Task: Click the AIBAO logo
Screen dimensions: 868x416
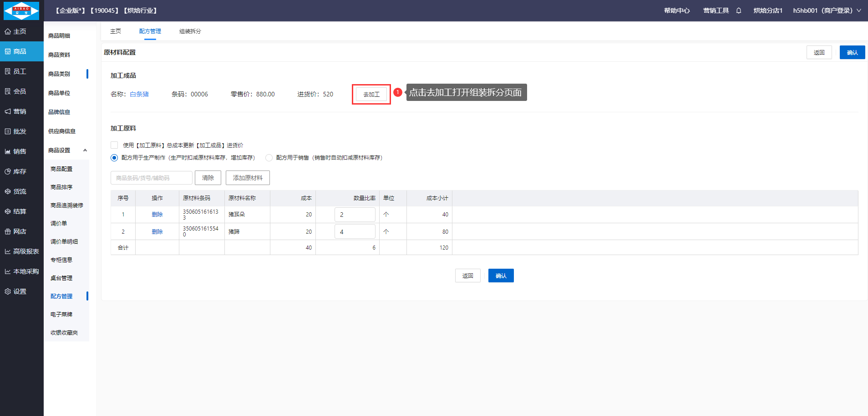Action: point(21,10)
